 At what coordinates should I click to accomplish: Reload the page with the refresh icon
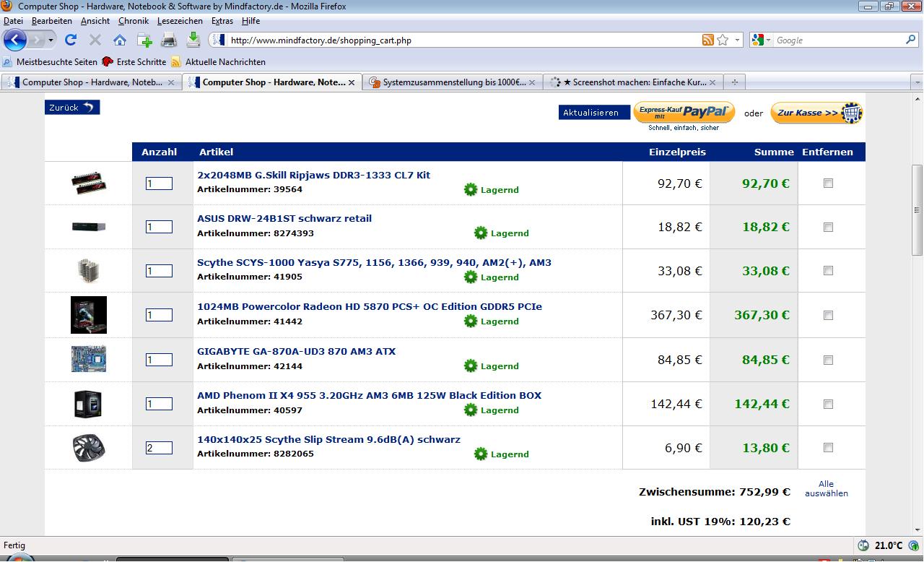71,40
